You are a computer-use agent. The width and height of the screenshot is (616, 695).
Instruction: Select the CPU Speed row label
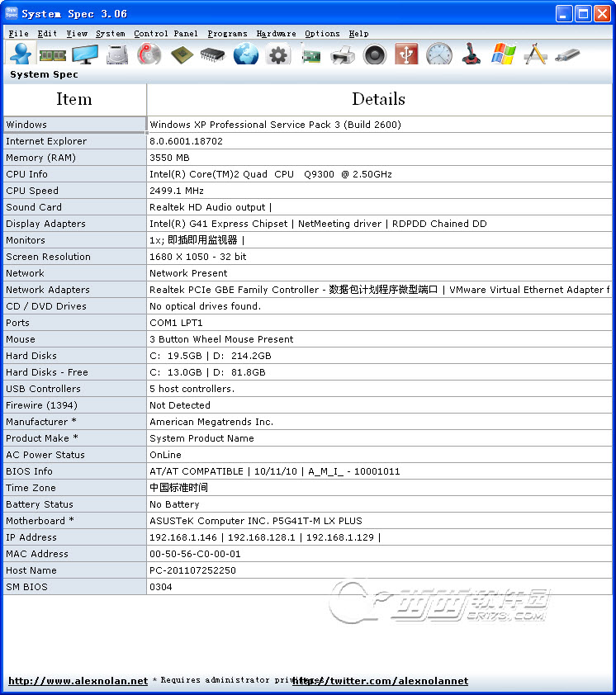click(x=74, y=191)
